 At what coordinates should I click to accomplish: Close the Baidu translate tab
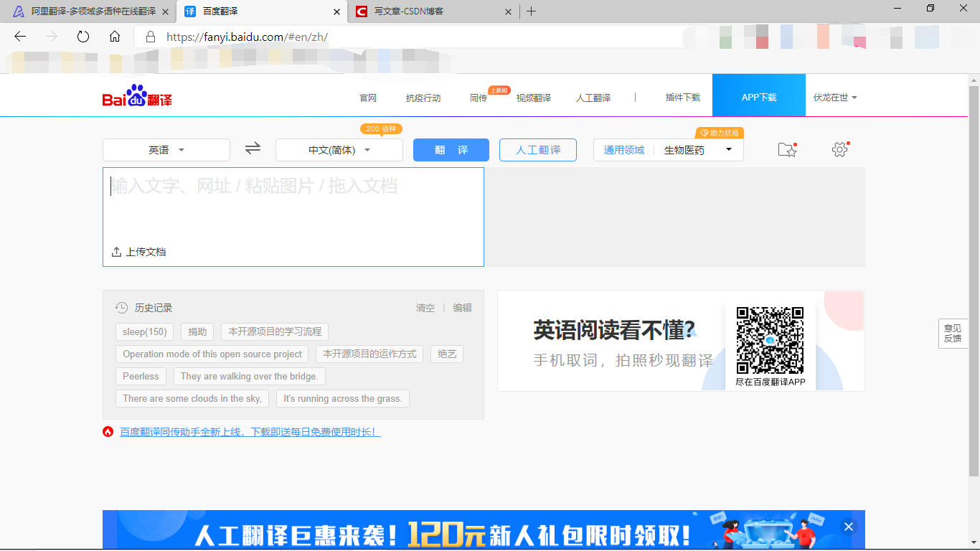tap(337, 11)
